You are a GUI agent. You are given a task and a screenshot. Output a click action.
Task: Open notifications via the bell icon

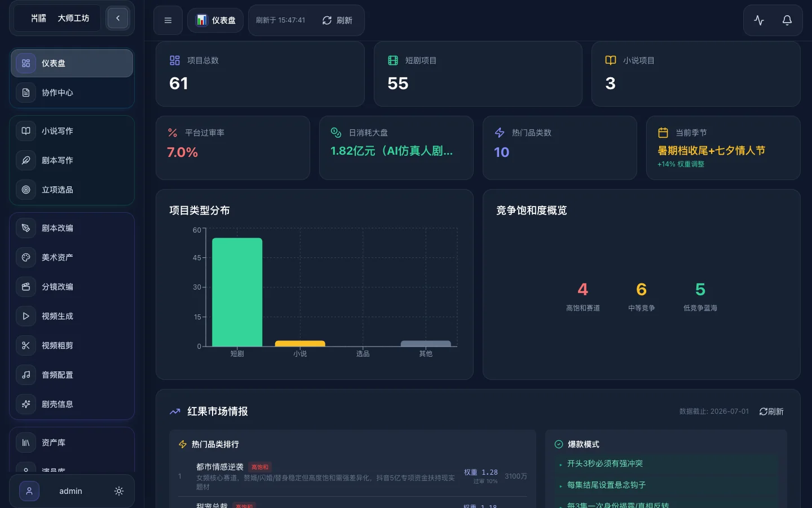point(787,20)
